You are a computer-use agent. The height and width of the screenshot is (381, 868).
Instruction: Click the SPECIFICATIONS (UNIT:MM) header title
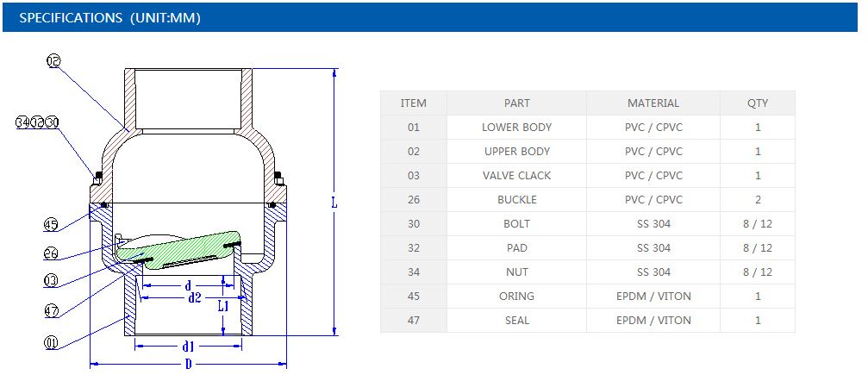(x=109, y=17)
